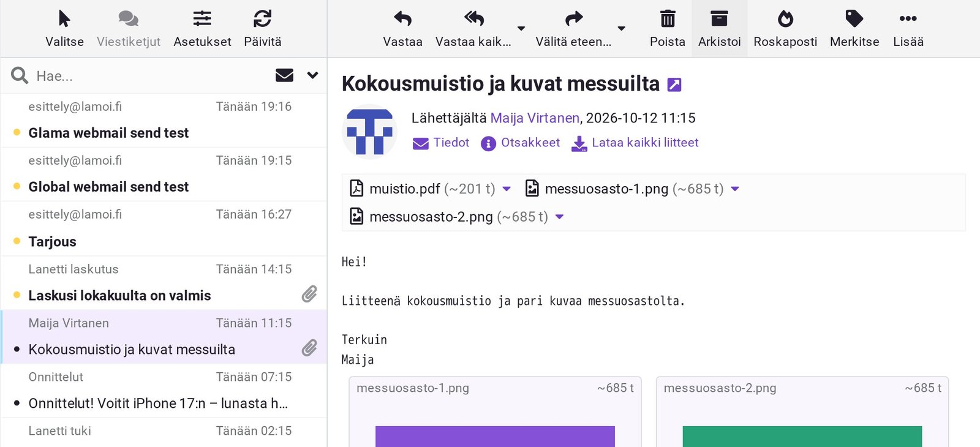
Task: Forward message with Välitä eteenpäin
Action: click(573, 29)
